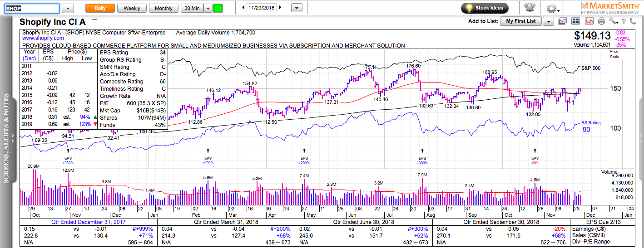The width and height of the screenshot is (644, 248).
Task: Click the $149.13 price value
Action: [x=593, y=36]
